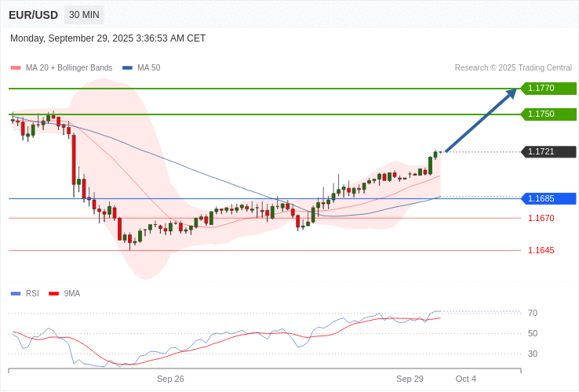The image size is (579, 392).
Task: Click the RSI 70 level axis label
Action: tap(533, 314)
